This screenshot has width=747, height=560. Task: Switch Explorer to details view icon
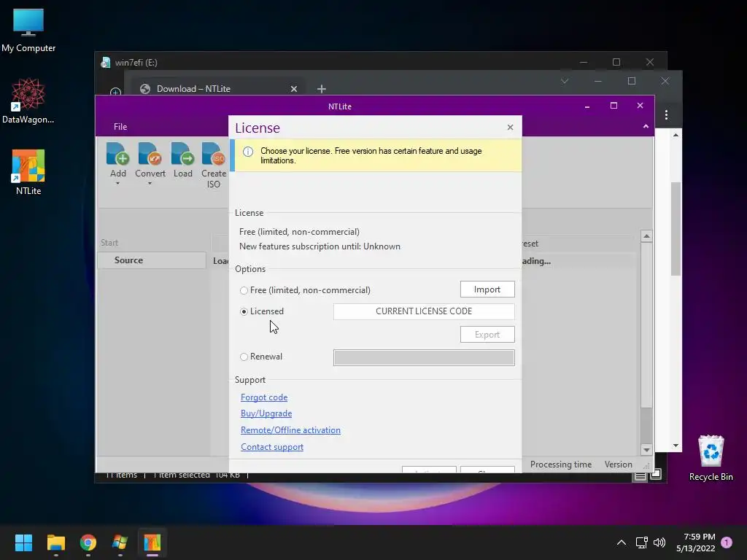tap(640, 475)
